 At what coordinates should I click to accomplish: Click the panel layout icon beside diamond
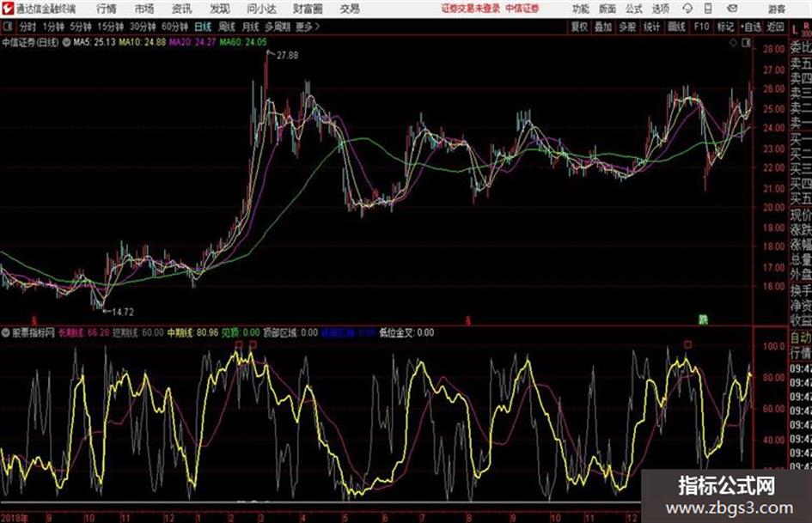tap(746, 43)
